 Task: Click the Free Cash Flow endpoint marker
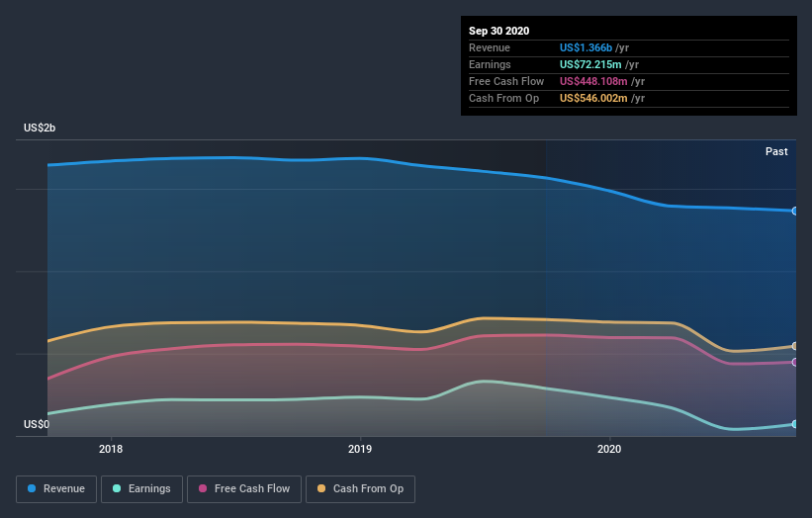tap(794, 362)
